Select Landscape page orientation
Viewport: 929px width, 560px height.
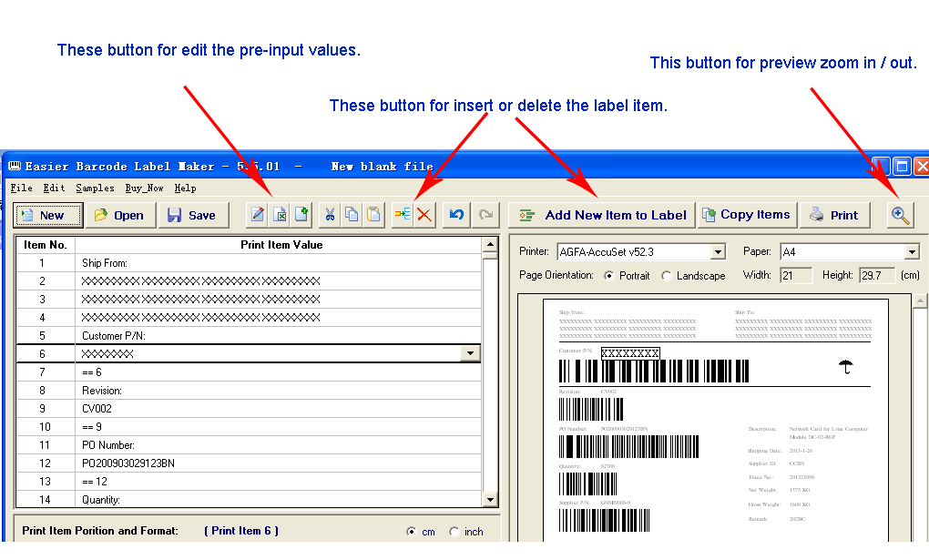coord(667,276)
